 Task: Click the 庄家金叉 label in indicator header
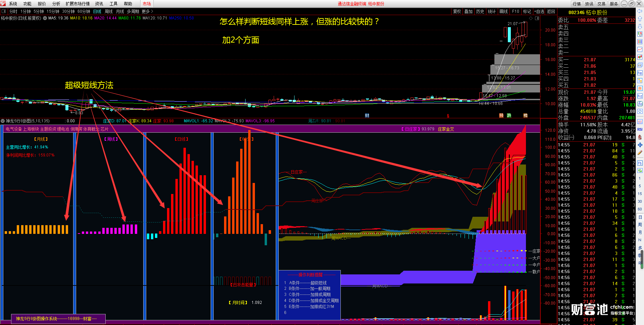(x=446, y=129)
